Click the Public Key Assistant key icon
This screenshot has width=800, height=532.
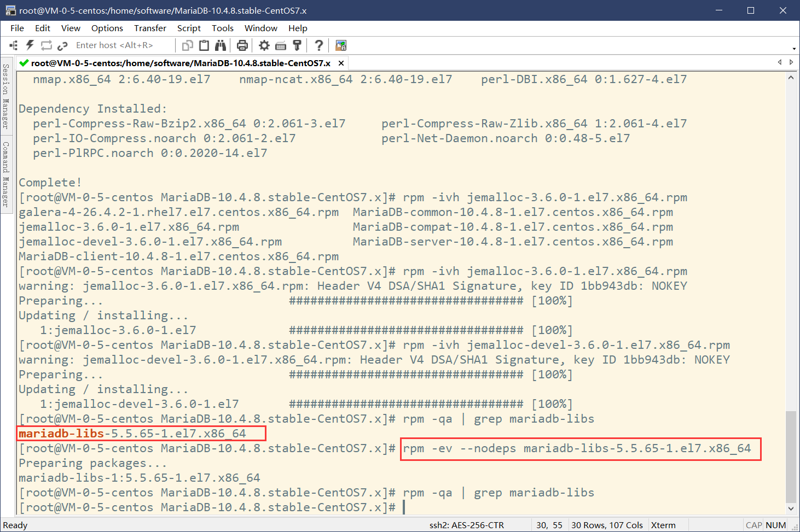tap(297, 45)
